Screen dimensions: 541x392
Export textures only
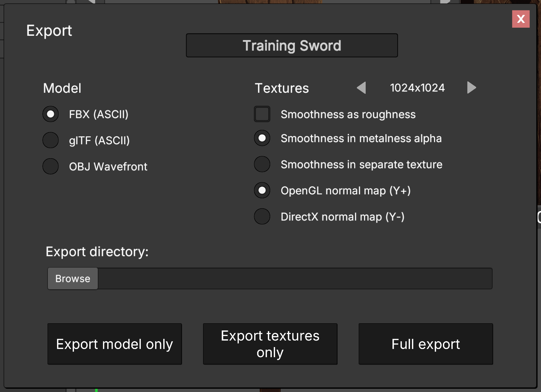coord(270,344)
